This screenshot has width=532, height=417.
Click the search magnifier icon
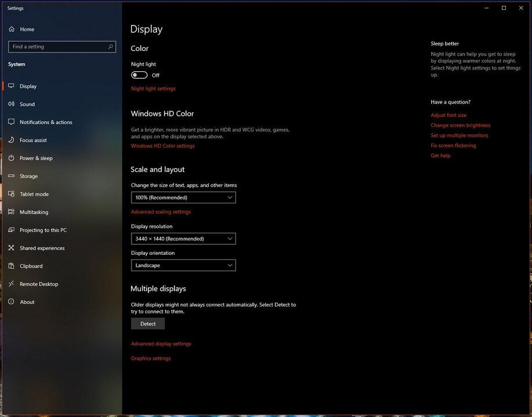click(110, 47)
